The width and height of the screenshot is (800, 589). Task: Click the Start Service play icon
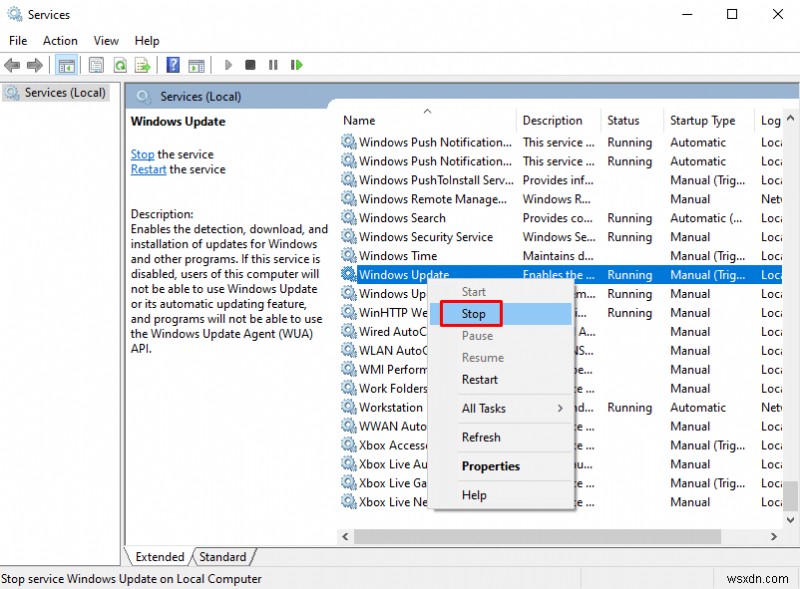[228, 65]
